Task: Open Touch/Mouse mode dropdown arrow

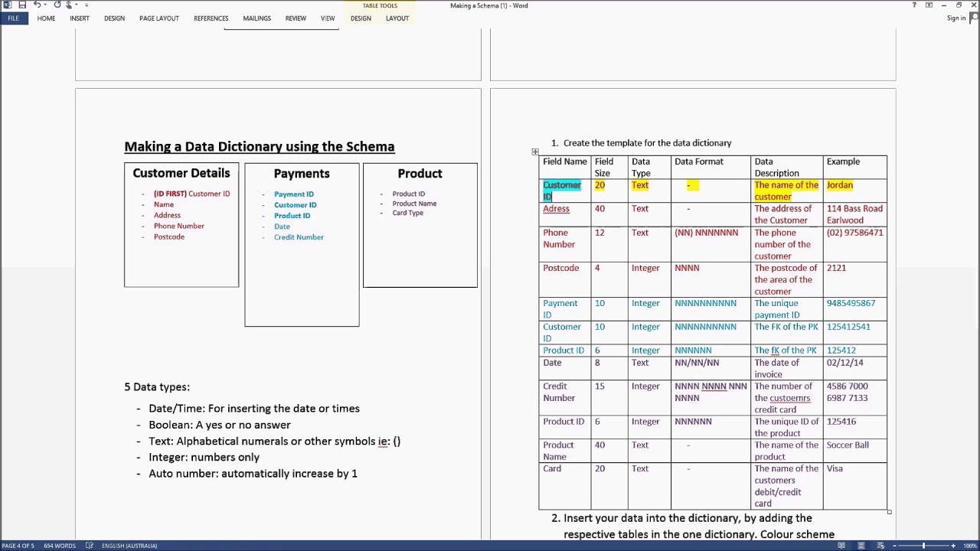Action: [x=75, y=5]
